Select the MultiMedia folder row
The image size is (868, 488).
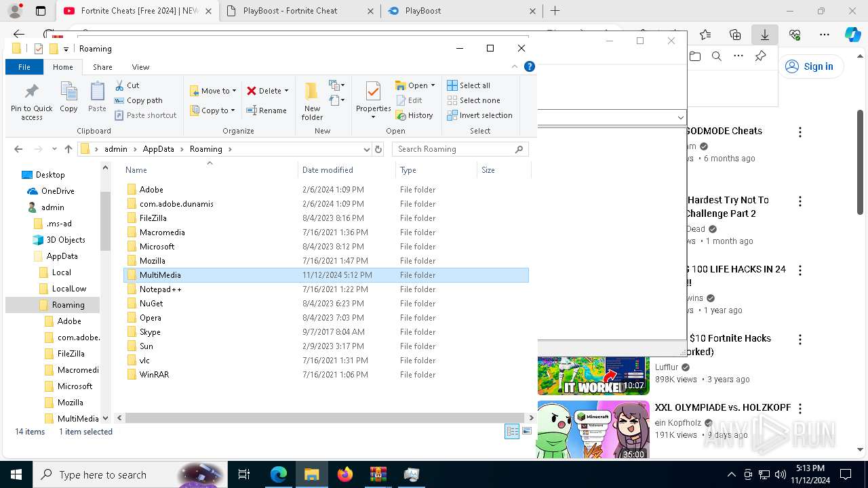[x=325, y=275]
